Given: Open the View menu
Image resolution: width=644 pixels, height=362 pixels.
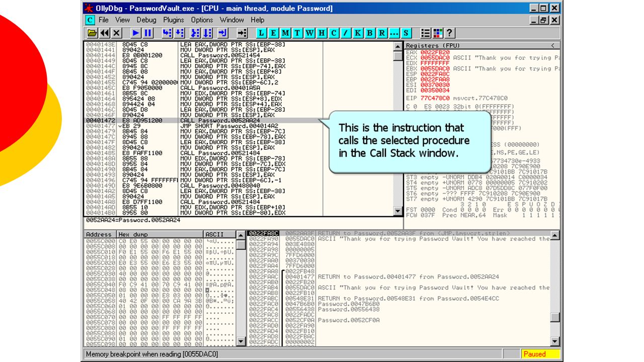Looking at the screenshot, I should [x=122, y=20].
